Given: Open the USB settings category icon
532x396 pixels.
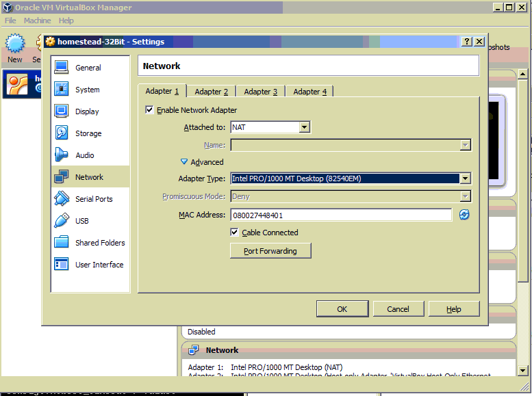Looking at the screenshot, I should pos(62,220).
